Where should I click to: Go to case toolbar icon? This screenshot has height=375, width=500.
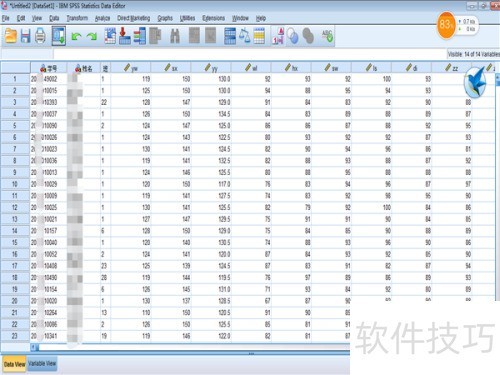(110, 36)
